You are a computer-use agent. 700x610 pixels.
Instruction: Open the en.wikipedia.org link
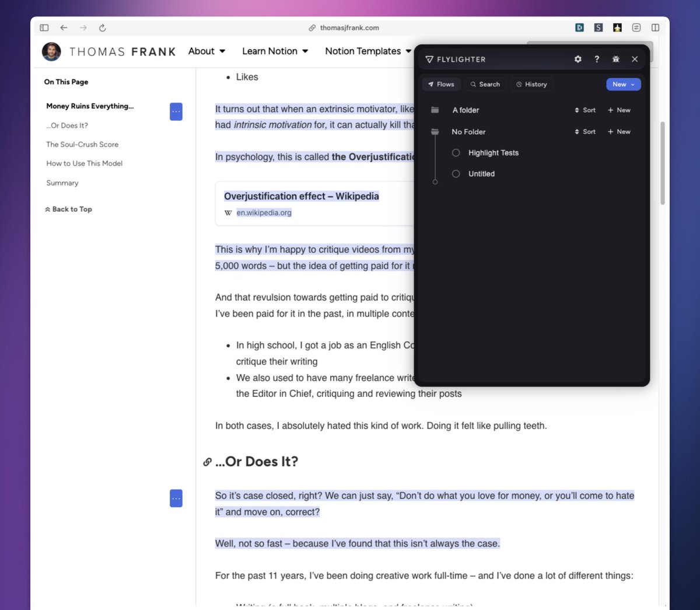264,212
